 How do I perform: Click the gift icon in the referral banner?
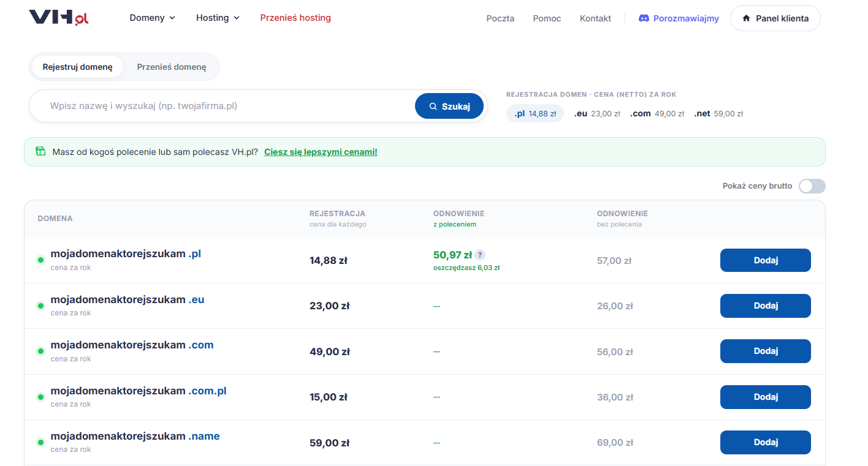pos(40,151)
